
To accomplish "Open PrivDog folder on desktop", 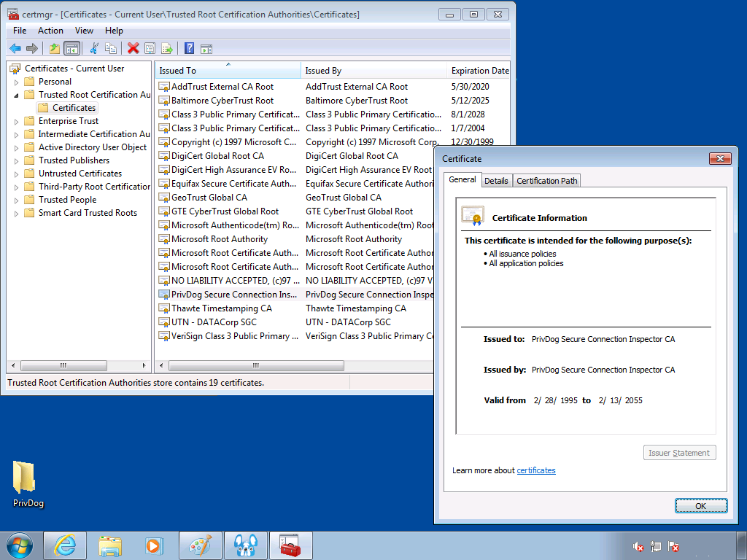I will pos(27,484).
